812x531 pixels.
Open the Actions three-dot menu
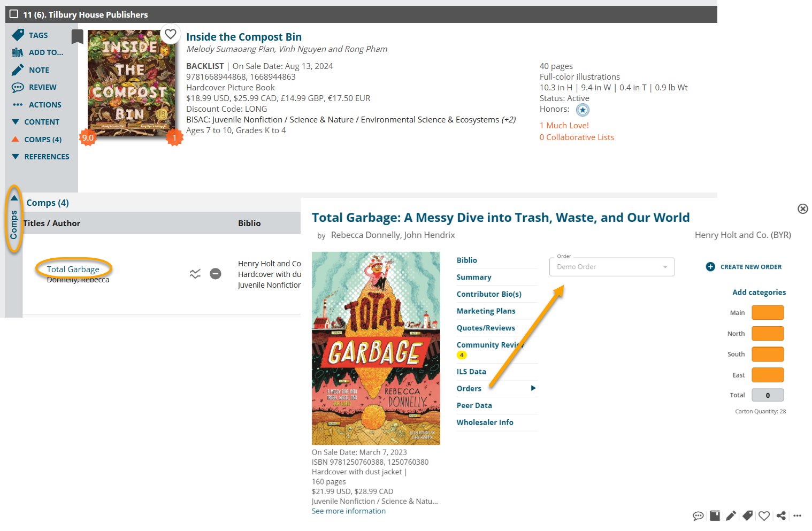[x=18, y=105]
